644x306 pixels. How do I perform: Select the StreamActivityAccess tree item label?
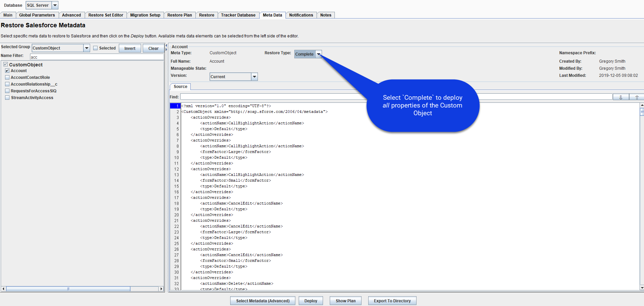(x=32, y=98)
